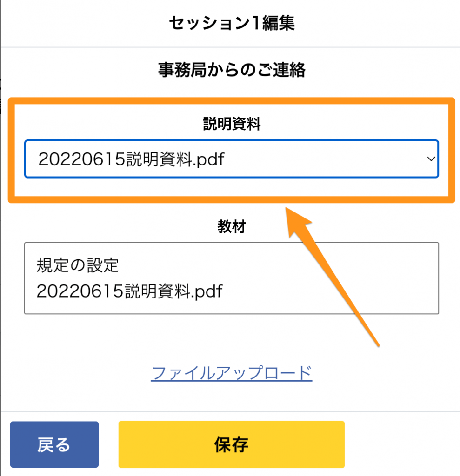Open the 説明資料 dropdown
Viewport: 460px width, 476px height.
(x=232, y=159)
